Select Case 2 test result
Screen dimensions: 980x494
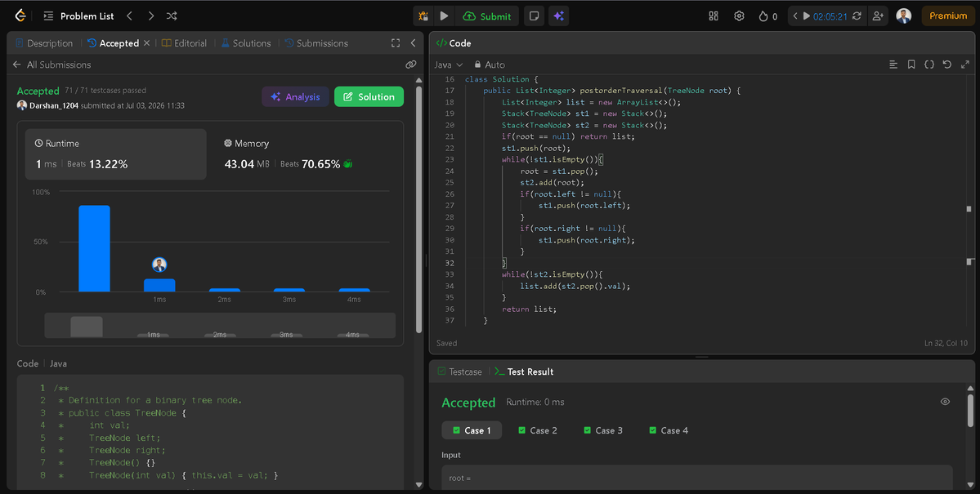click(x=538, y=430)
